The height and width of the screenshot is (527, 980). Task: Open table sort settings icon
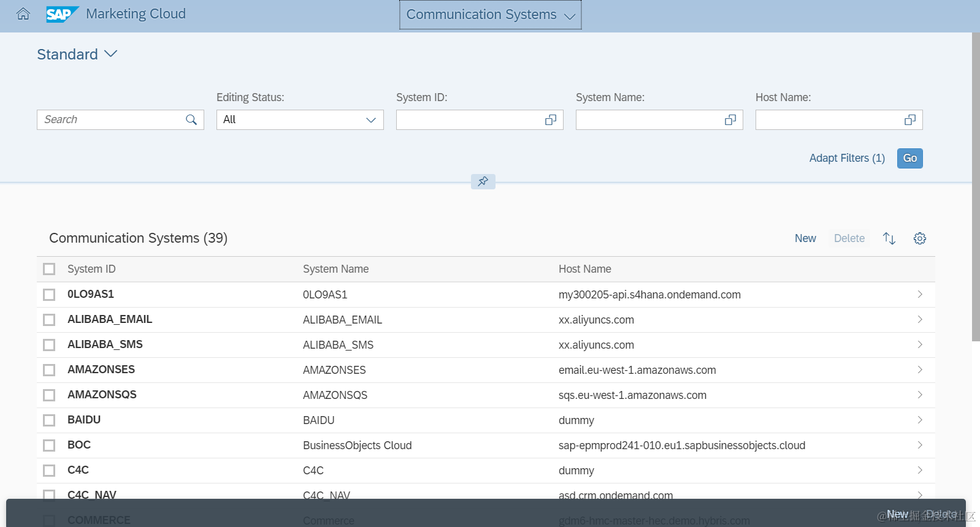click(889, 238)
